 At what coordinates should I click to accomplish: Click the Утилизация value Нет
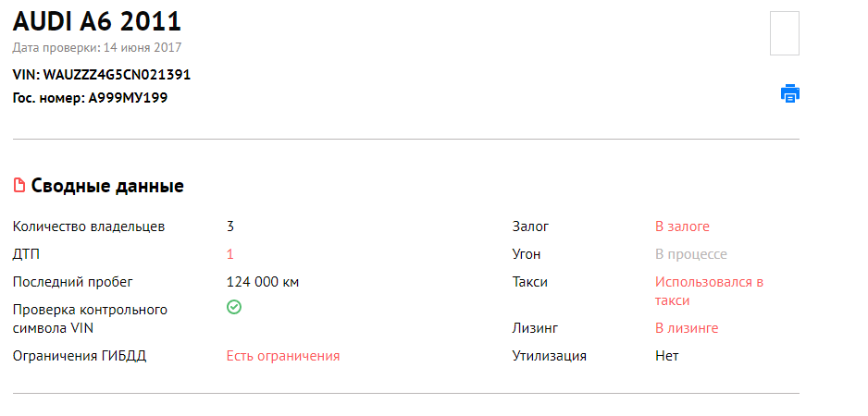click(667, 356)
